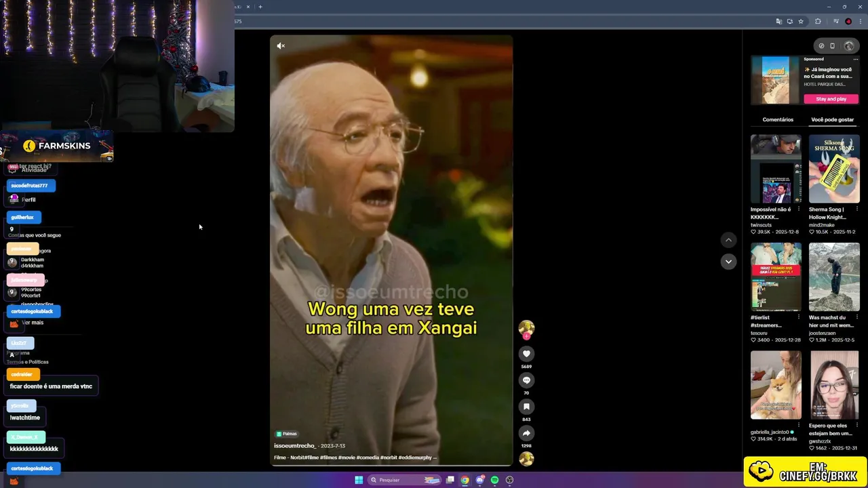Open the browser profile avatar

click(x=848, y=22)
